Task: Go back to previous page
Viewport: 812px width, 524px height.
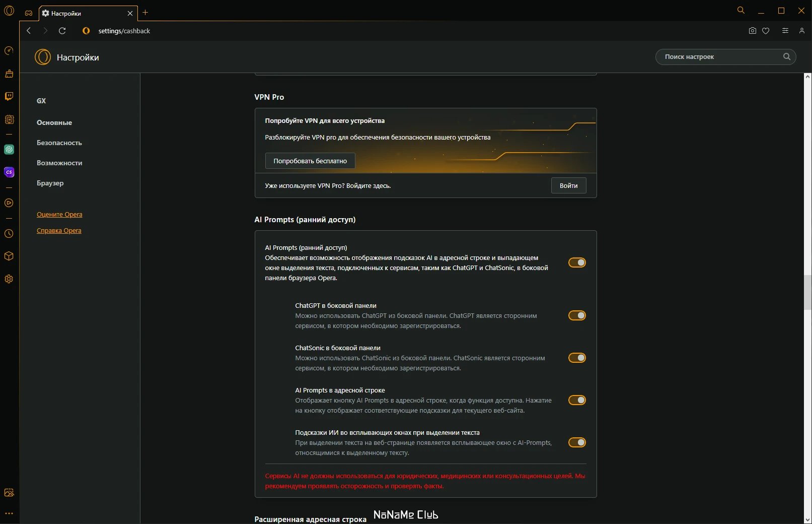Action: pyautogui.click(x=29, y=31)
